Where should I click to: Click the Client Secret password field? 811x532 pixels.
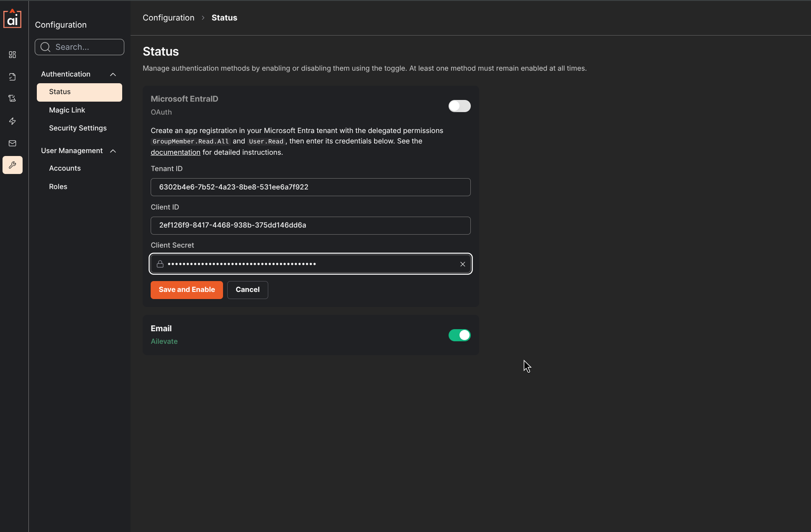click(311, 264)
